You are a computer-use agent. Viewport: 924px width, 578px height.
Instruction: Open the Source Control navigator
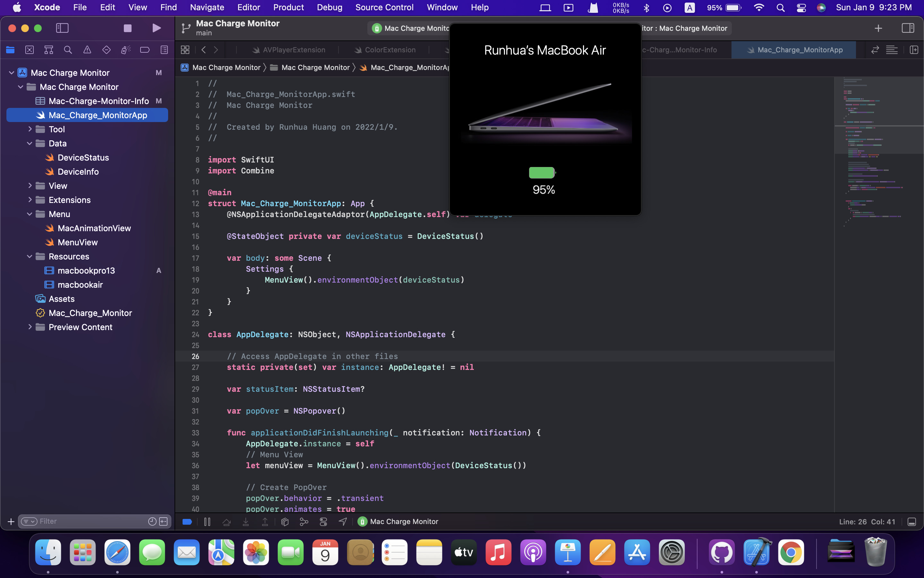30,50
